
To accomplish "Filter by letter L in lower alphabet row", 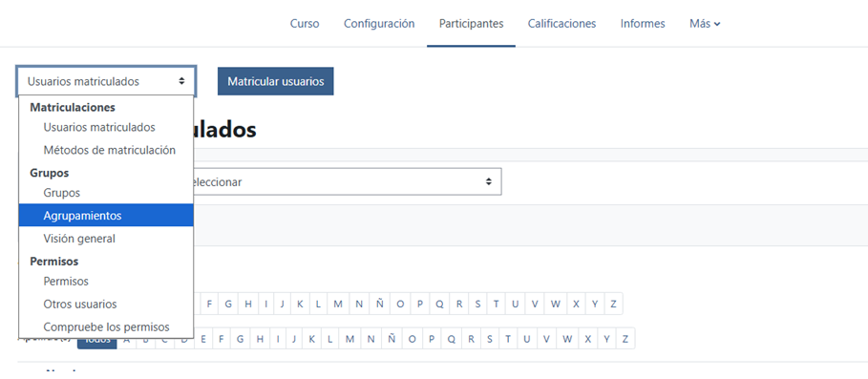I will tap(330, 339).
